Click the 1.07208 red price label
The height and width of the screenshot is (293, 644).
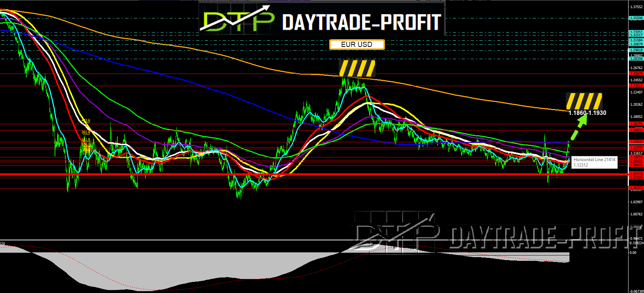[x=636, y=178]
